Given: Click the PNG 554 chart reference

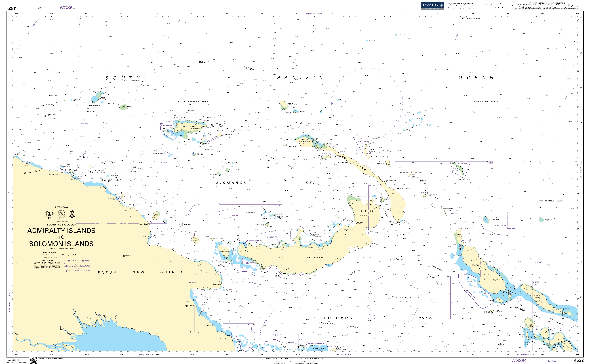Looking at the screenshot, I should coord(372,186).
